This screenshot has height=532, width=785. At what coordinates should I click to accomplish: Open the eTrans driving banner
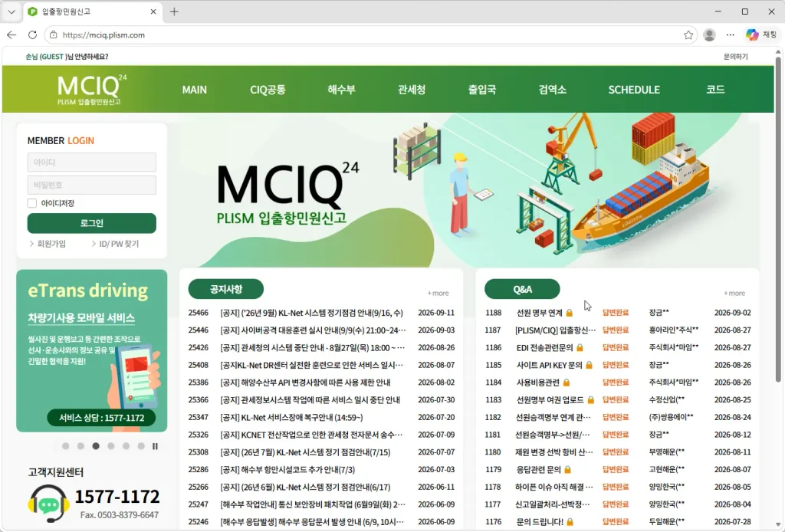point(92,350)
